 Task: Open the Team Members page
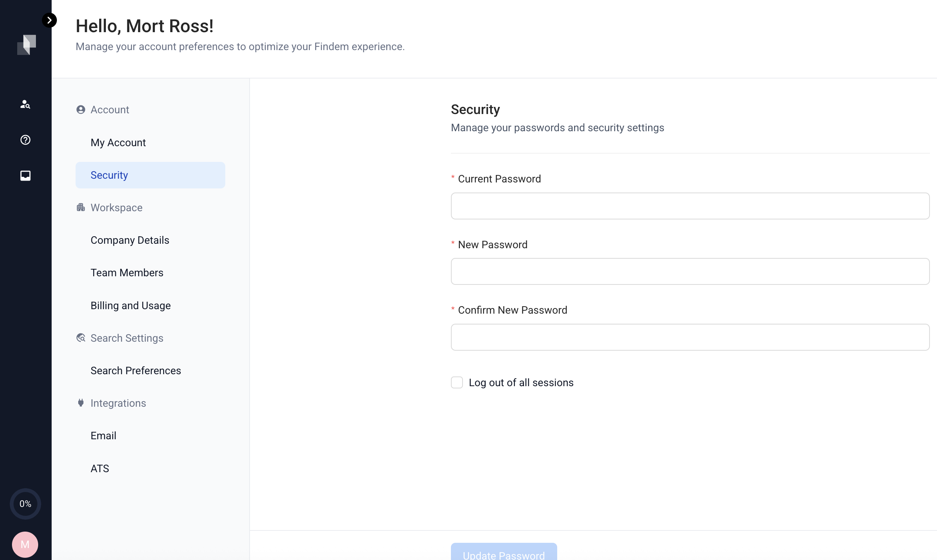click(x=127, y=273)
